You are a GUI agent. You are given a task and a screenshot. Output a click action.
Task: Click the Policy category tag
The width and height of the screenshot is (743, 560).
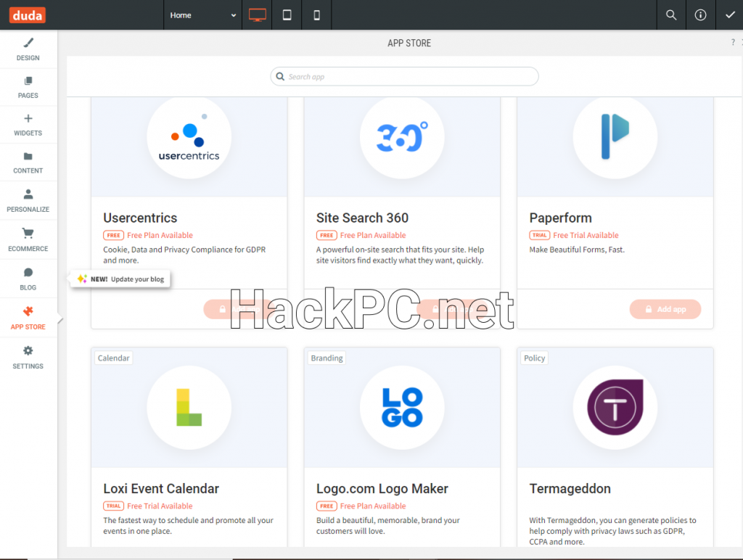pos(535,358)
